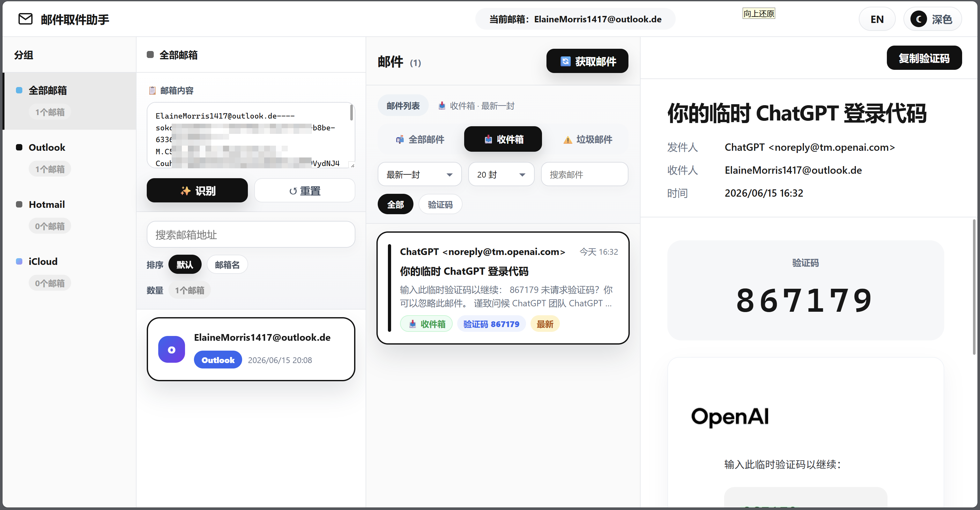Click the blue Outlook tag on mailbox card
Image resolution: width=980 pixels, height=510 pixels.
[218, 360]
